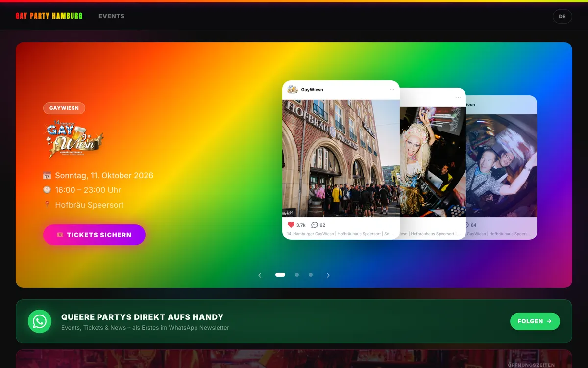Click the WhatsApp Newsletter subtitle text

145,327
